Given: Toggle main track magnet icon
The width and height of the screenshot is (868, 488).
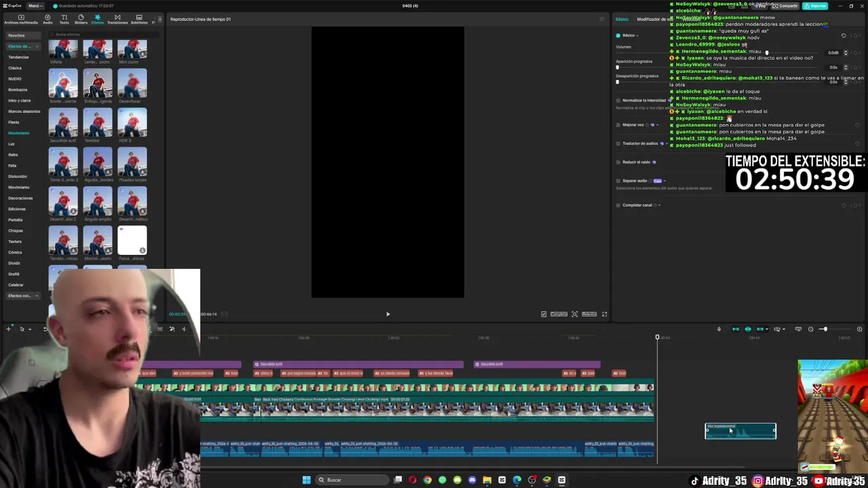Looking at the screenshot, I should [736, 329].
